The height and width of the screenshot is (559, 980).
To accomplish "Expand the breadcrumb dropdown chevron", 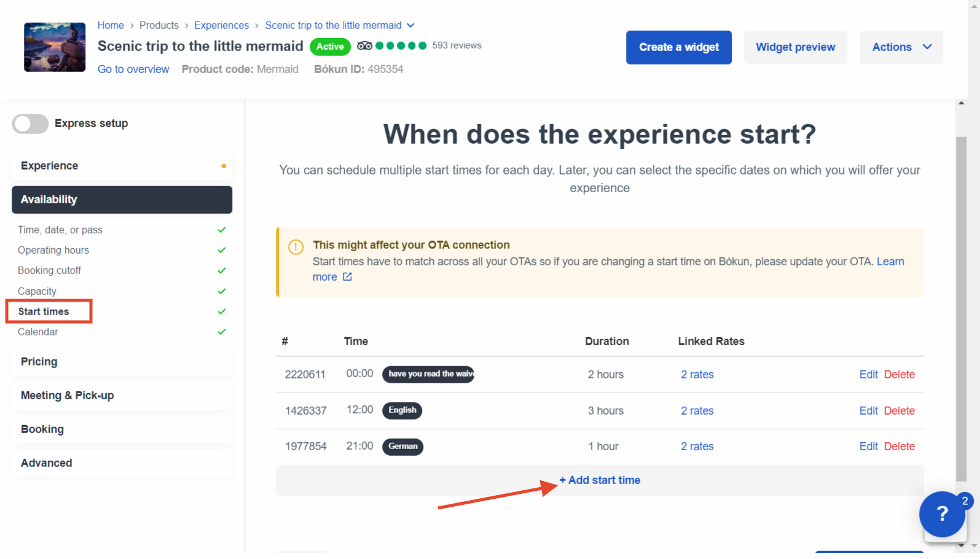I will coord(411,26).
